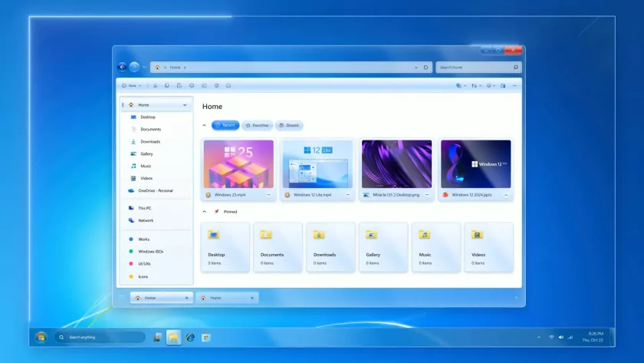
Task: Switch to the Shared filter
Action: (x=289, y=125)
